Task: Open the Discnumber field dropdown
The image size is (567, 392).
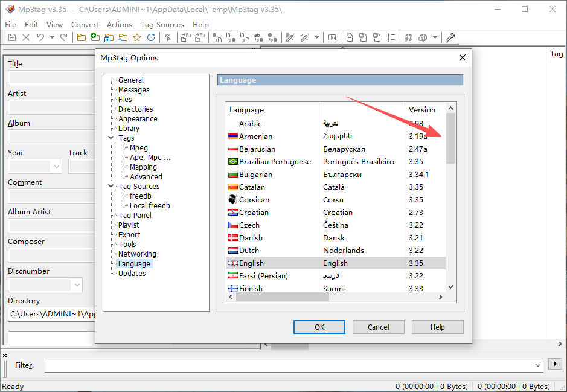Action: (x=77, y=284)
